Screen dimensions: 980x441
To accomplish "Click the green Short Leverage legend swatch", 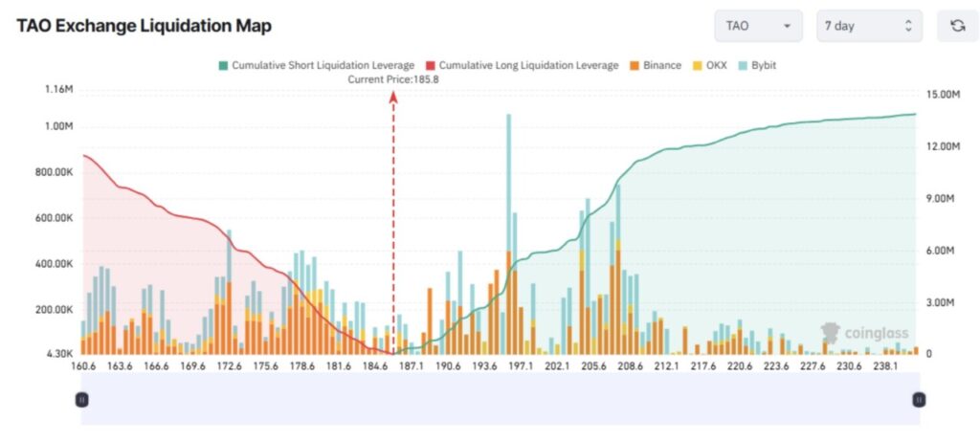I will point(224,65).
